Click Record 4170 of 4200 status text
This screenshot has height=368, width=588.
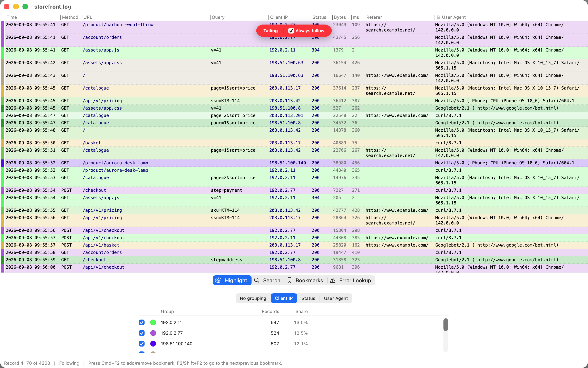(27, 363)
